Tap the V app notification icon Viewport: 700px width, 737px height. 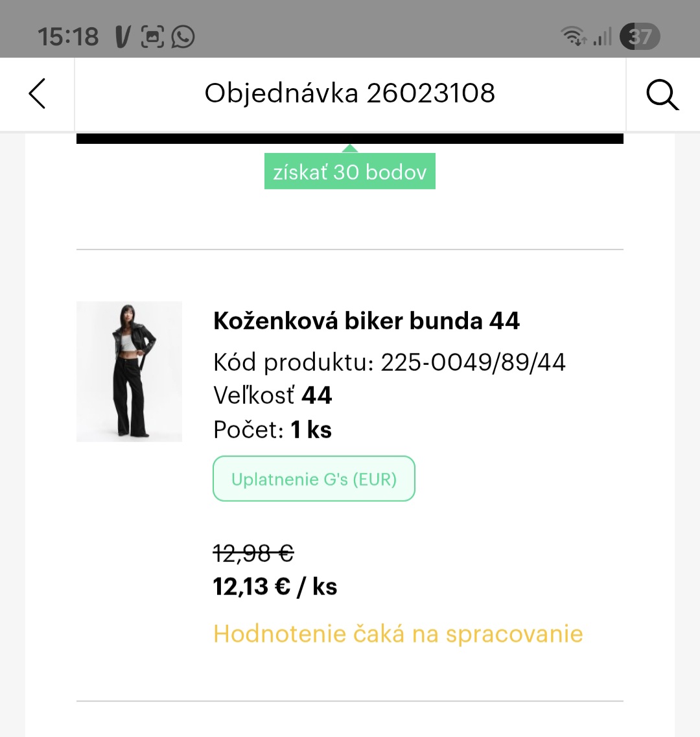(x=122, y=36)
